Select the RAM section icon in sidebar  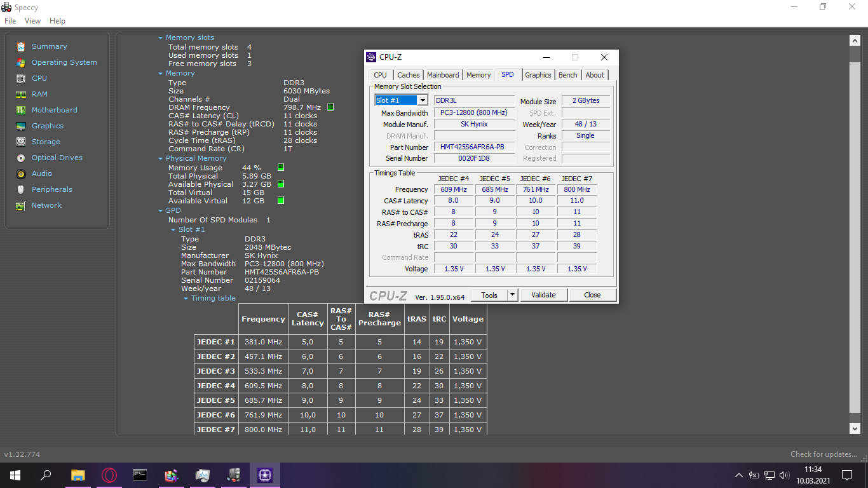21,94
